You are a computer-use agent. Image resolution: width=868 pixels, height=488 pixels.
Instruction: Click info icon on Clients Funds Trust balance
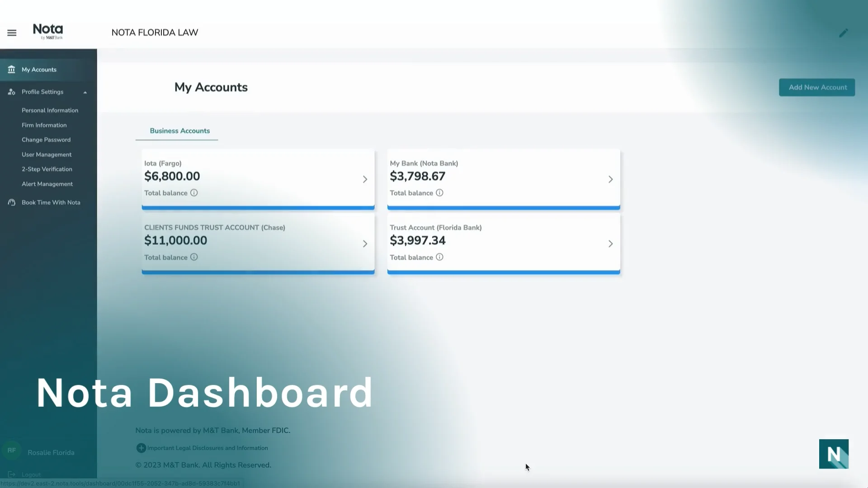(x=194, y=257)
